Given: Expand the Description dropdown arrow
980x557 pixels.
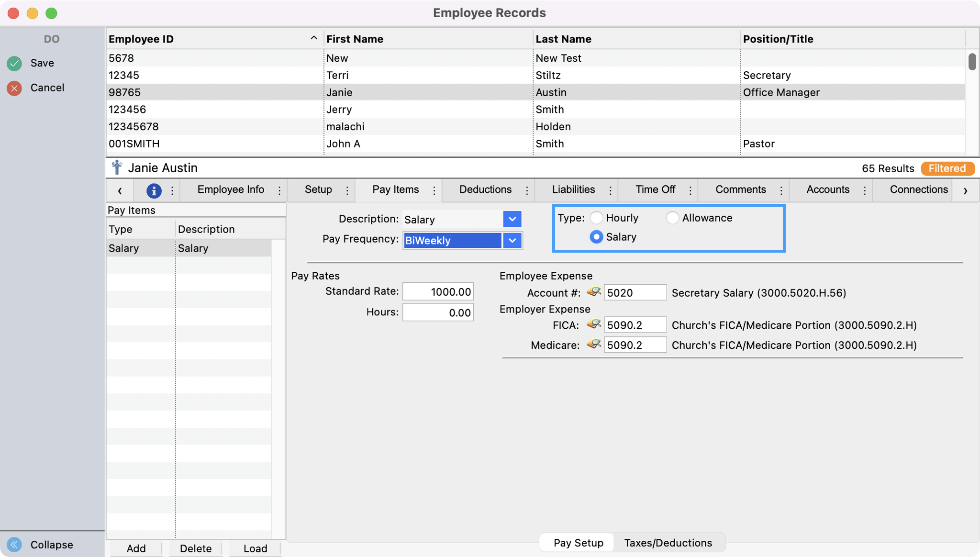Looking at the screenshot, I should (512, 219).
